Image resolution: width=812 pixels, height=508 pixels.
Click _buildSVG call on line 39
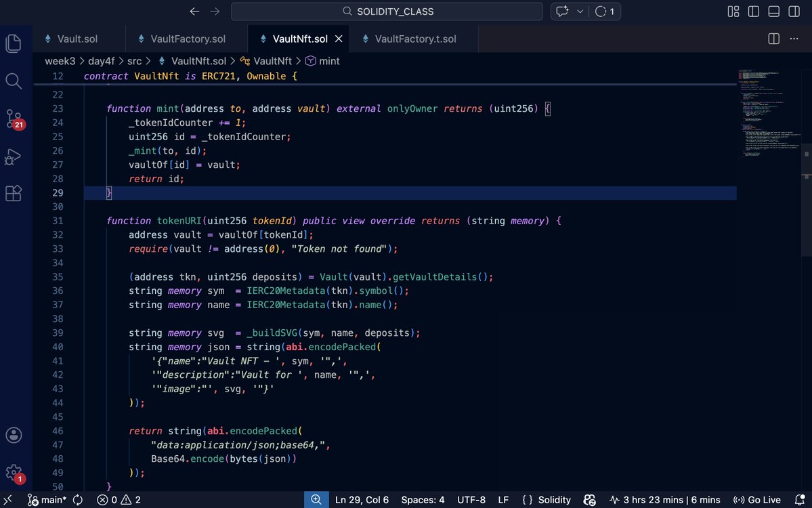[x=272, y=333]
